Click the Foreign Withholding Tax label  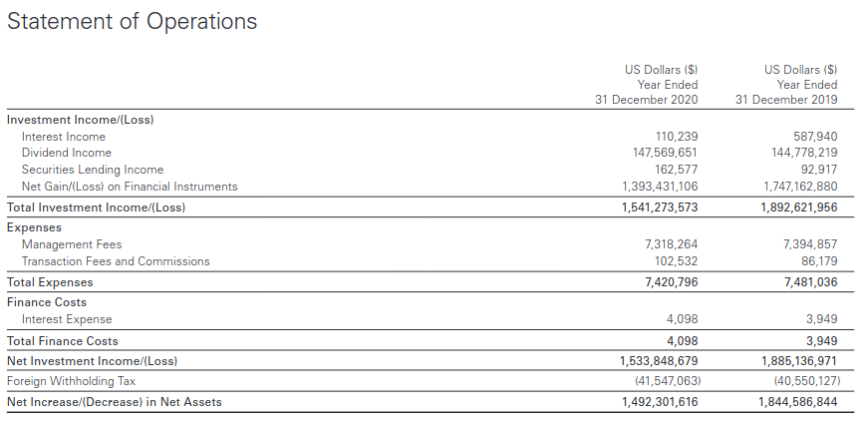click(71, 381)
